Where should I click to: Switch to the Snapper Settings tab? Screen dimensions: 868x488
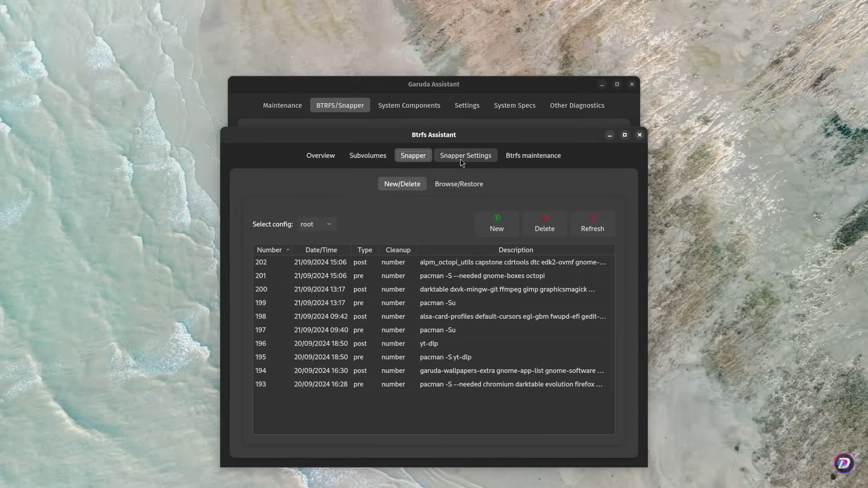466,155
